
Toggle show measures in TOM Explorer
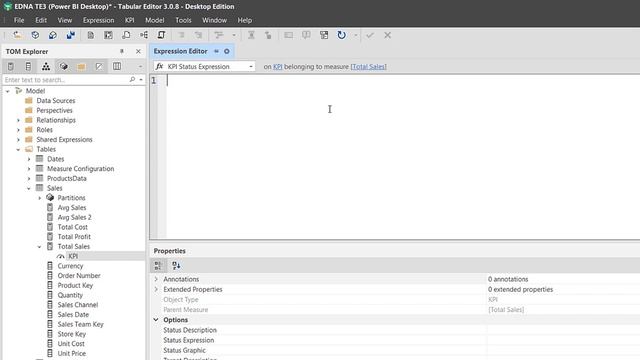tap(11, 66)
